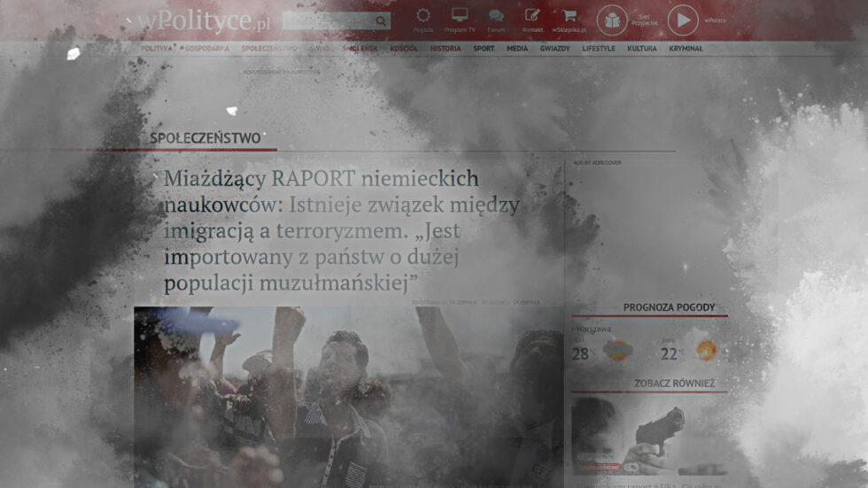Click the Kontakt pencil icon
Image resolution: width=868 pixels, height=488 pixels.
tap(532, 16)
